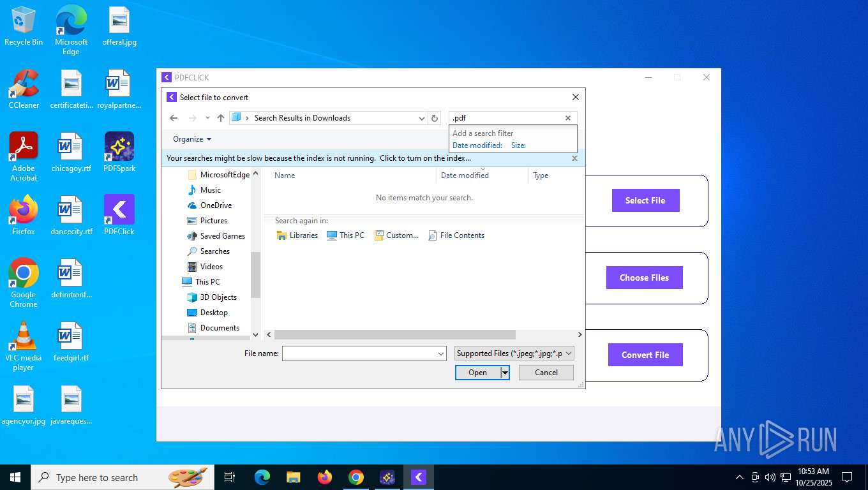Select Saved Games in navigation tree

(216, 236)
